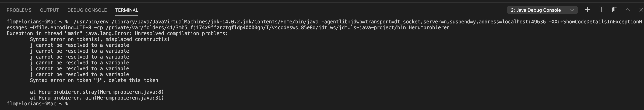Expand the terminal selector's down arrow

572,10
